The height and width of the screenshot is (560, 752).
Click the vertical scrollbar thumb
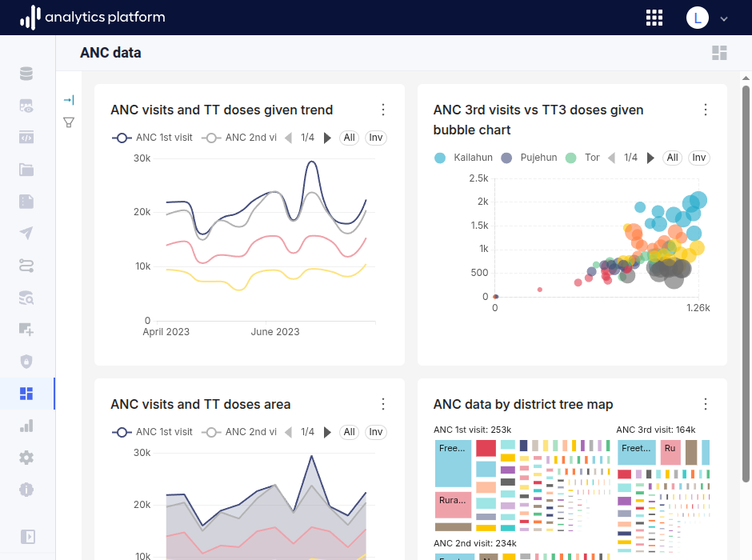click(746, 283)
